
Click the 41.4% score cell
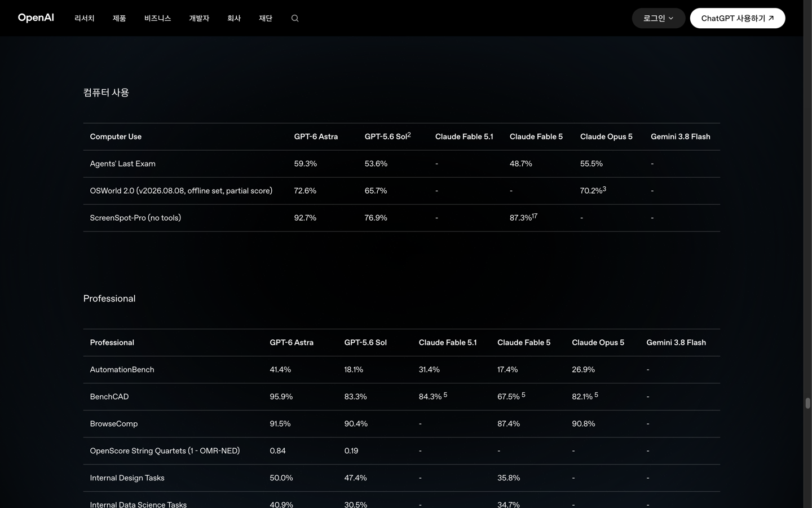[x=280, y=370]
